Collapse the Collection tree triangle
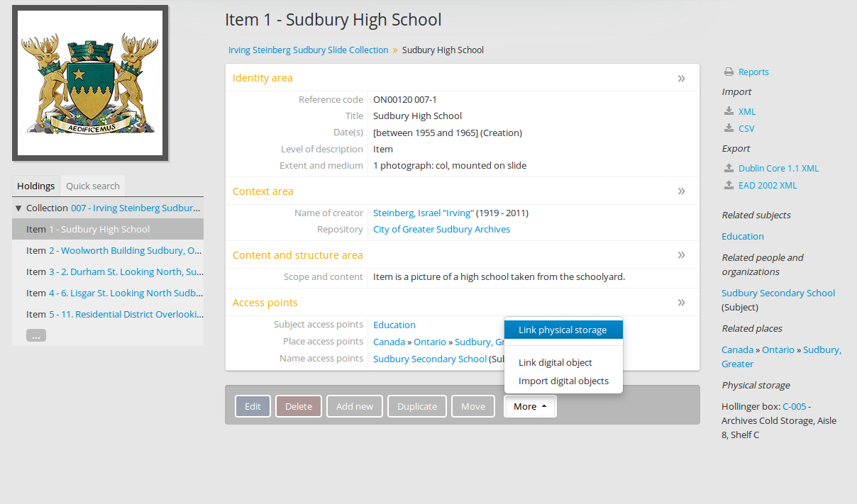857x504 pixels. tap(18, 208)
